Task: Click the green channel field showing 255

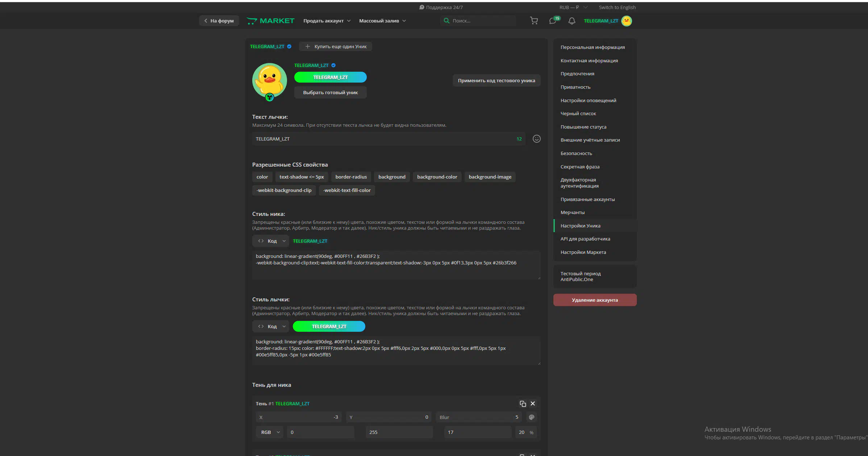Action: 399,432
